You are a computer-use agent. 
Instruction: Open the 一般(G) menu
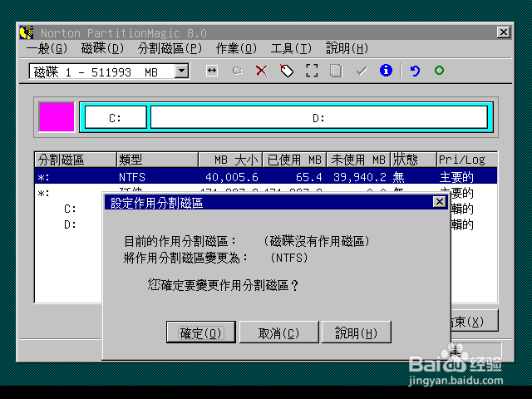[x=47, y=48]
